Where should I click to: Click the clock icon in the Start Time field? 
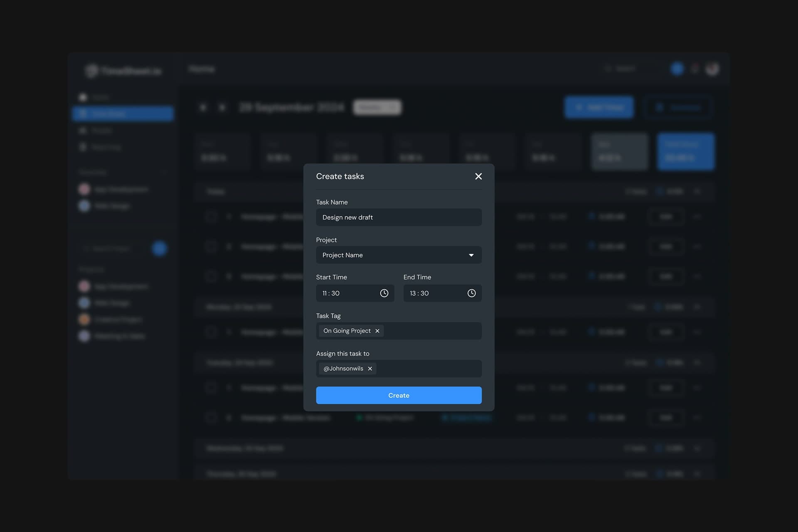pyautogui.click(x=384, y=293)
